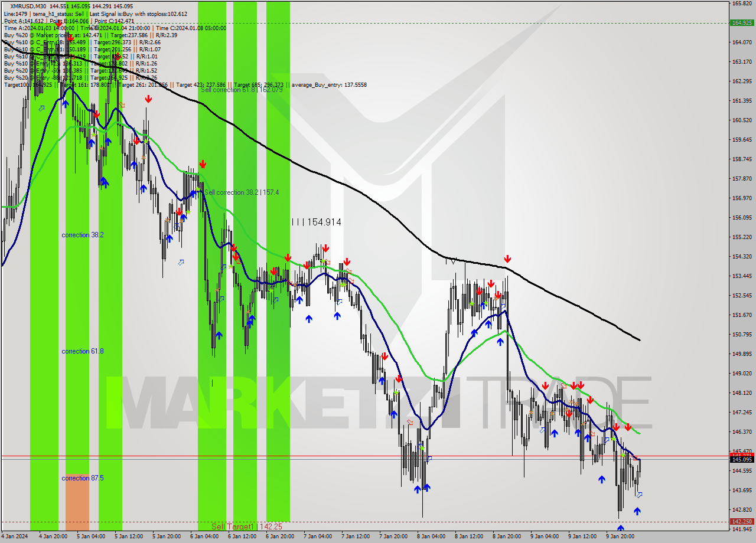Click the black 145.095 current price tag
Viewport: 756px width, 543px height.
(x=741, y=459)
